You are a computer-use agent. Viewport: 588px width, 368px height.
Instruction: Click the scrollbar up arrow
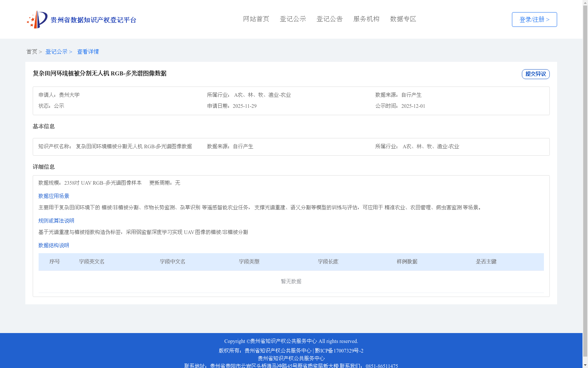(x=585, y=3)
